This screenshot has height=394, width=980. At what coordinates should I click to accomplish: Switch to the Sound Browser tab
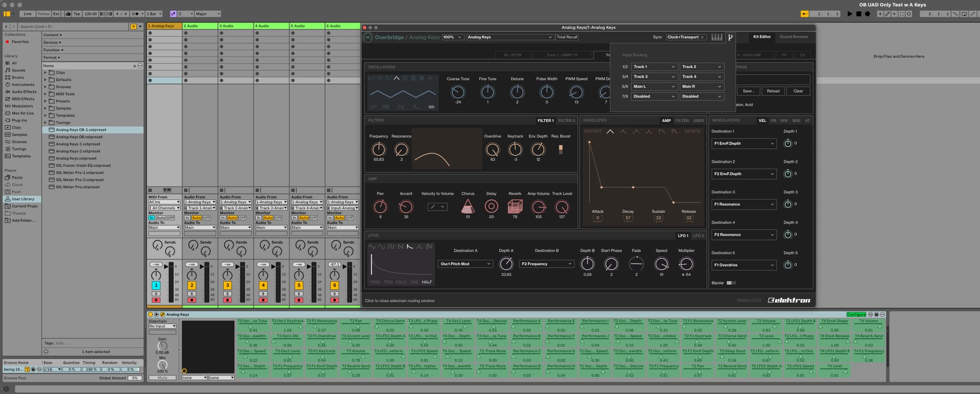[x=794, y=37]
